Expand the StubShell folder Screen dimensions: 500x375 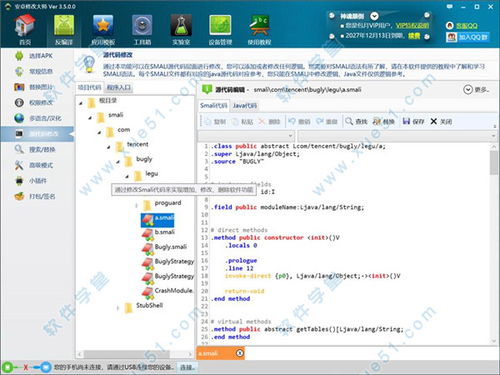(x=118, y=308)
